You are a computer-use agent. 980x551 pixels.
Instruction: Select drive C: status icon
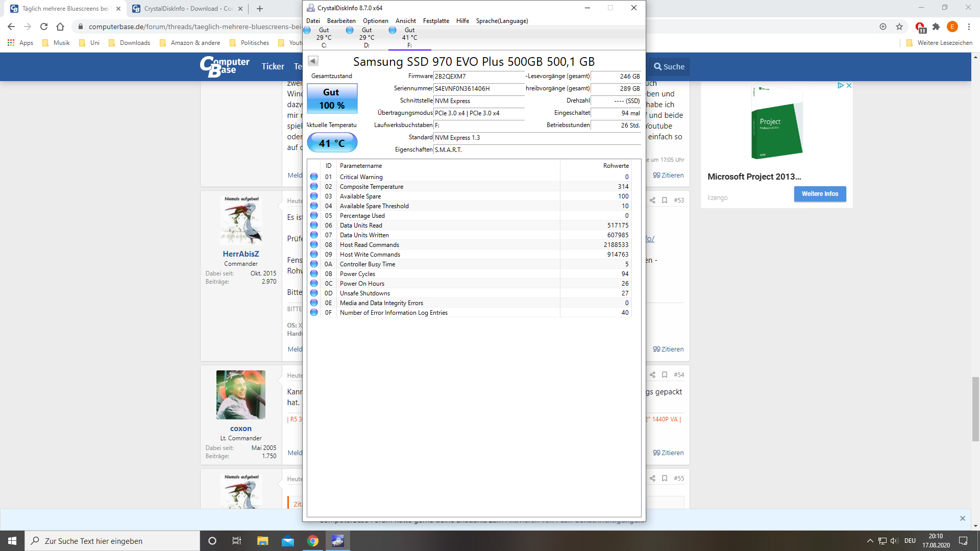pyautogui.click(x=307, y=30)
